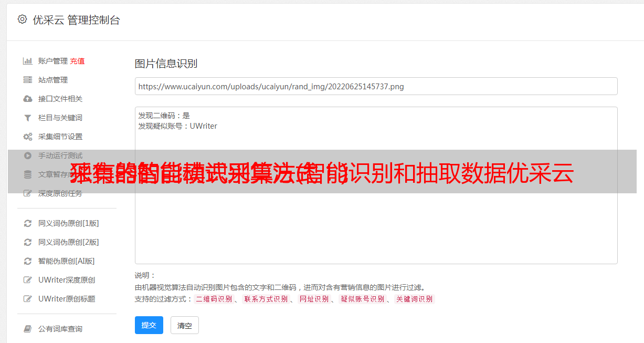Viewport: 644px width, 343px height.
Task: Click the 支持的过滤方式： label
Action: point(164,299)
